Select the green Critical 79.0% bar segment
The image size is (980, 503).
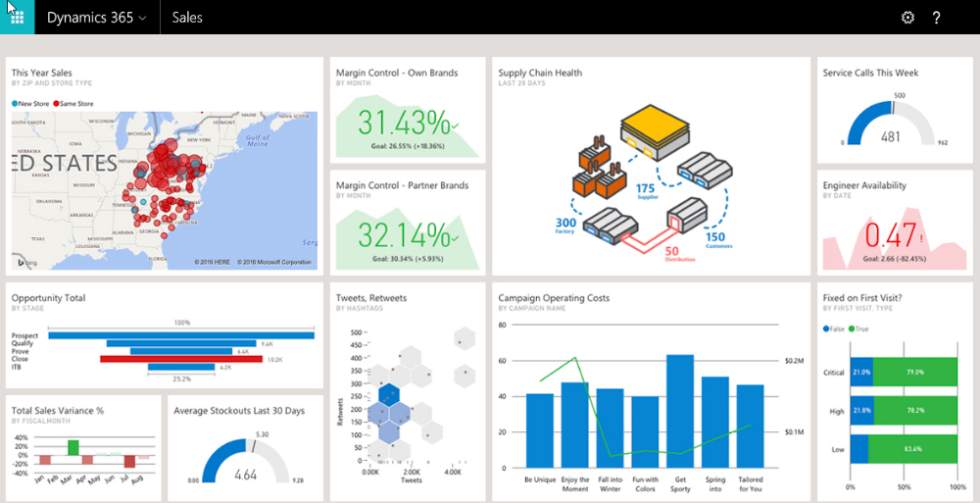click(913, 373)
